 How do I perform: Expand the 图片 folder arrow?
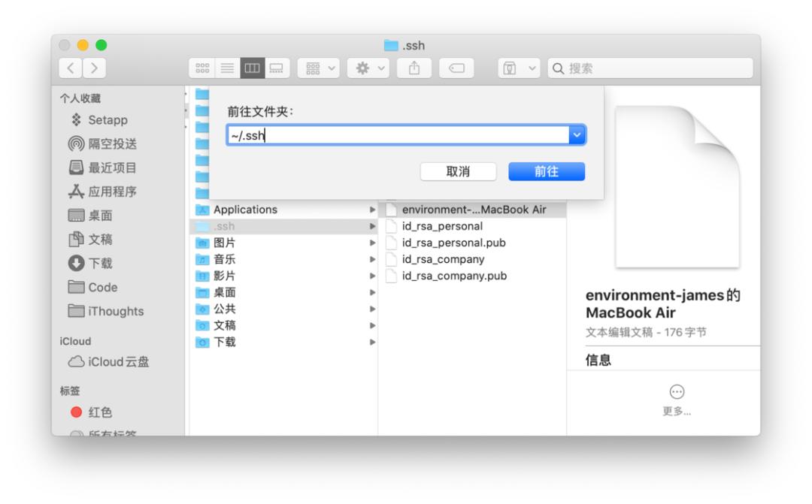coord(372,243)
